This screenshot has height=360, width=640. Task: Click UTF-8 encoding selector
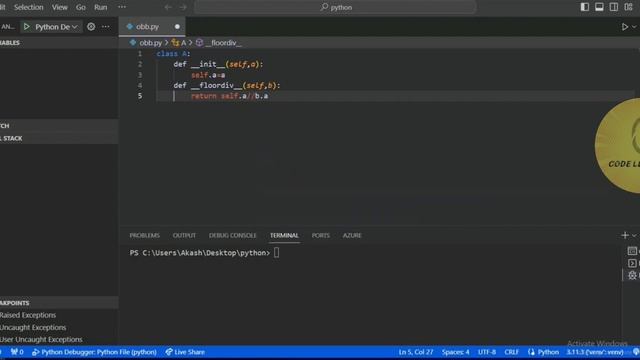(x=487, y=352)
